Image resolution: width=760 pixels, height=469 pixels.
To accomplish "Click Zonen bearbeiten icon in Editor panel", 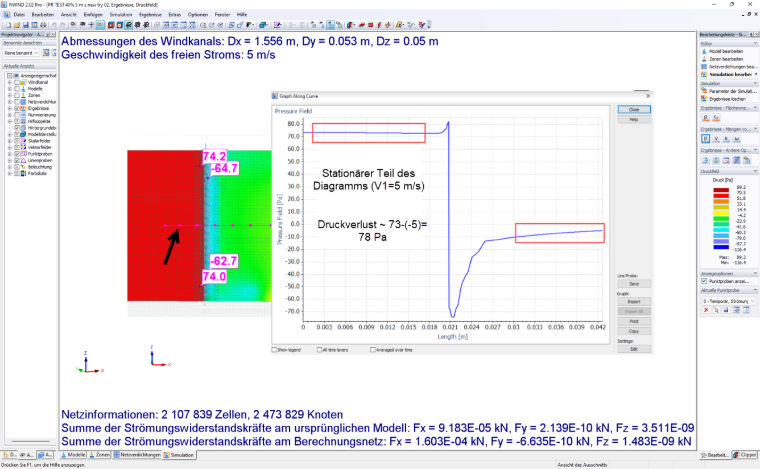I will (x=704, y=59).
